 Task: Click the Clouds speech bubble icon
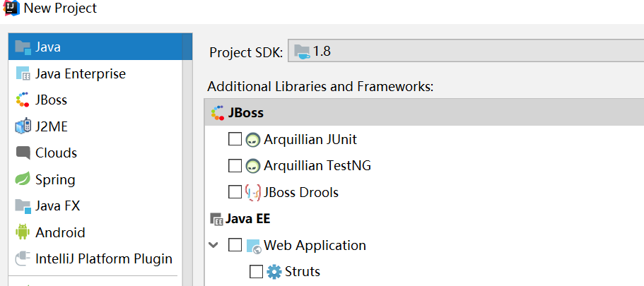pos(23,153)
